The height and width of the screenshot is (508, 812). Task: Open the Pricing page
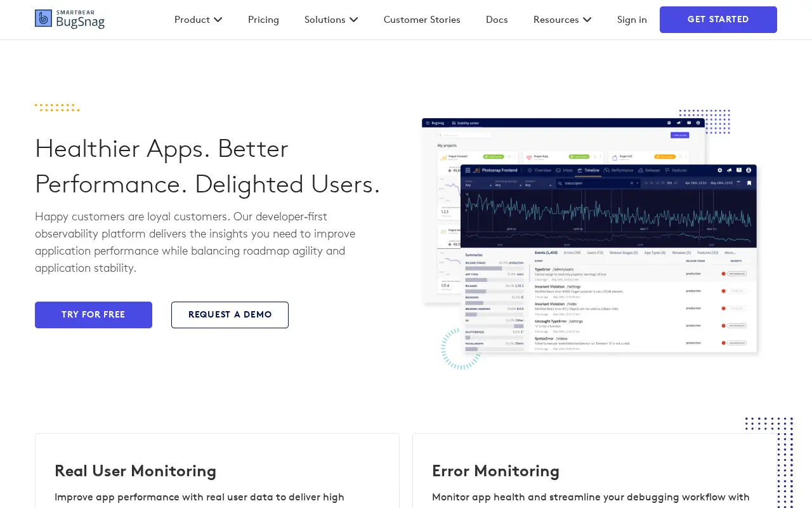(x=263, y=20)
